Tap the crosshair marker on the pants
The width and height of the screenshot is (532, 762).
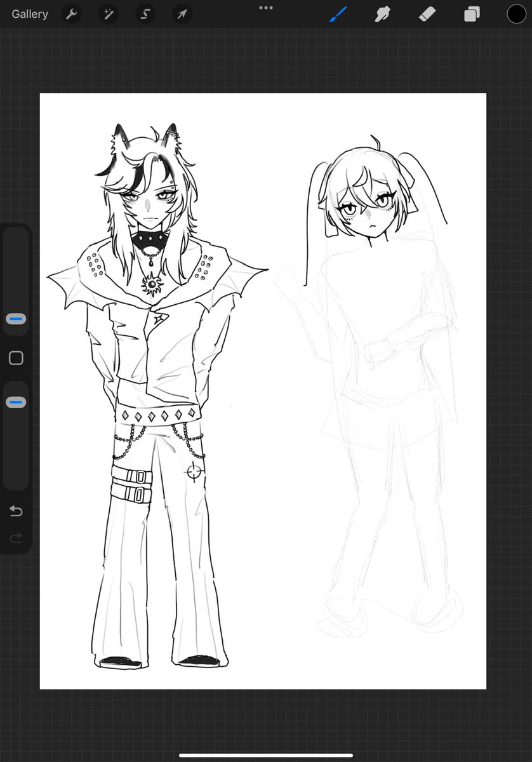[x=194, y=472]
